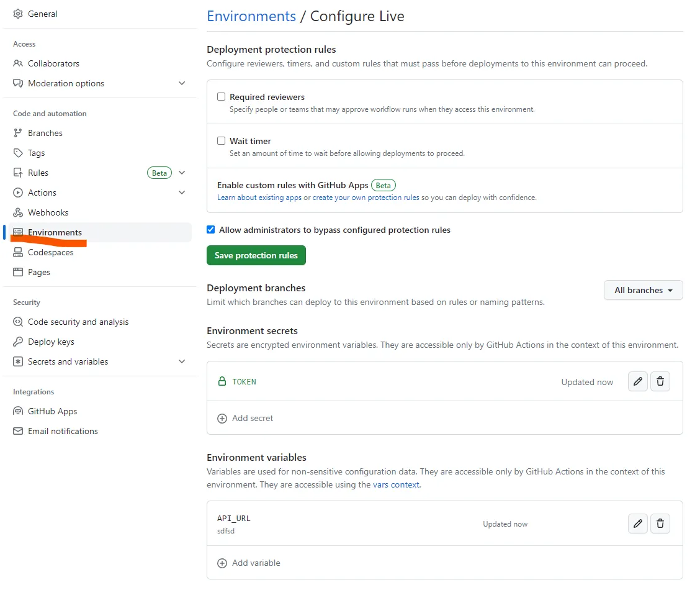Click the plus icon beside Add variable
The width and height of the screenshot is (700, 590).
[222, 563]
